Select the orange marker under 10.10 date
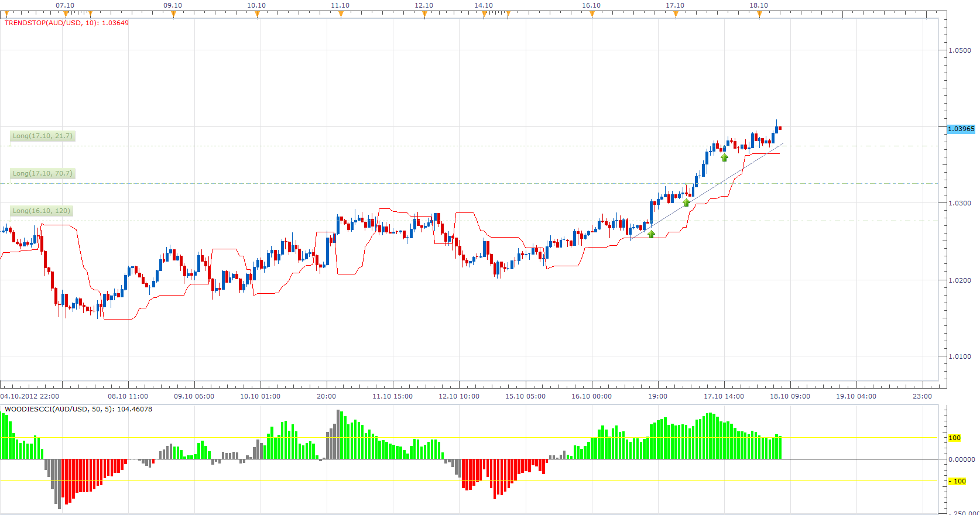Screen dimensions: 980x515 257,15
